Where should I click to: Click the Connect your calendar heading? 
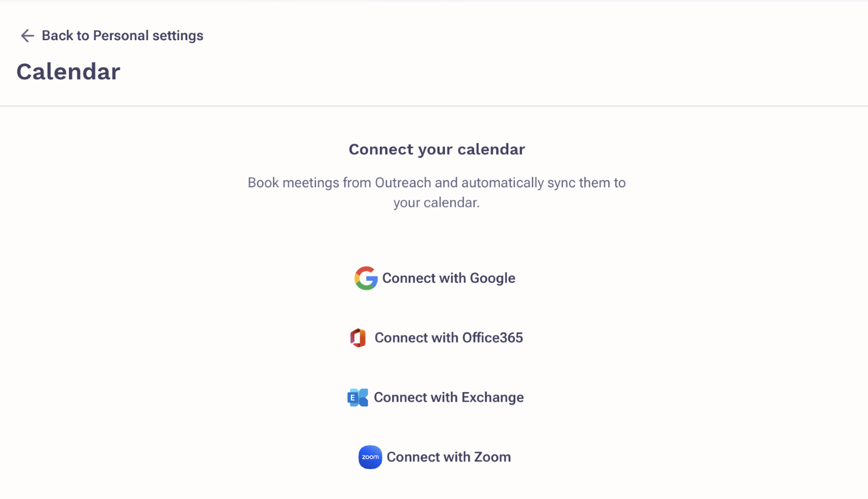(437, 149)
